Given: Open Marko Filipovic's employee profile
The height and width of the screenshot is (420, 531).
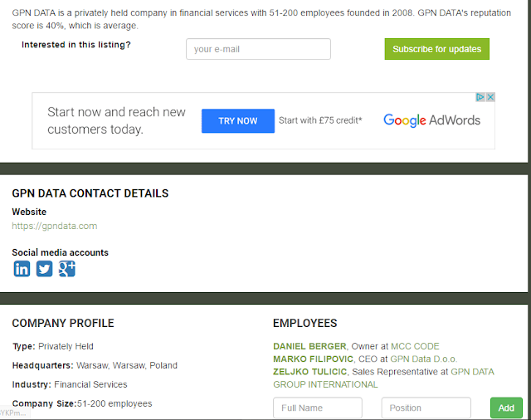Looking at the screenshot, I should coord(313,359).
